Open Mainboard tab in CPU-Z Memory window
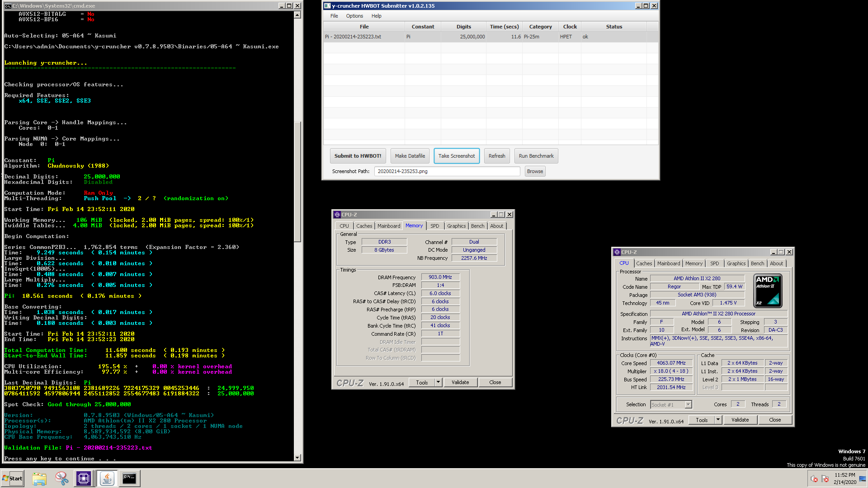868x488 pixels. [x=389, y=226]
